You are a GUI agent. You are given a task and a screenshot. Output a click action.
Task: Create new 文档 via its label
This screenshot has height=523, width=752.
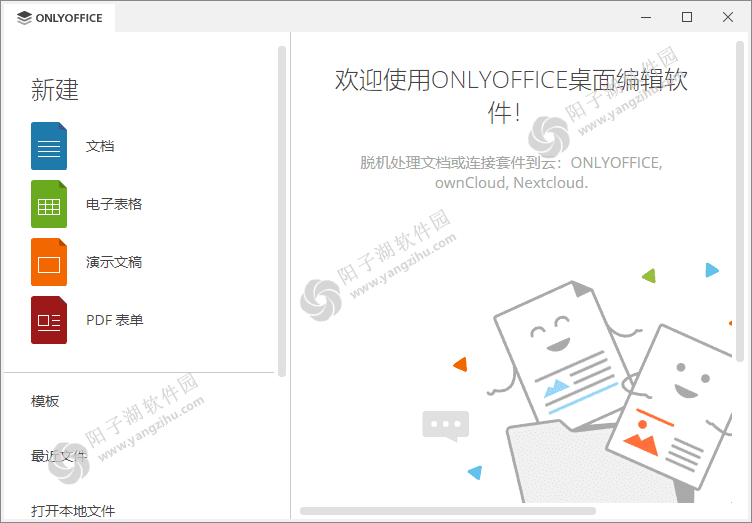pyautogui.click(x=100, y=146)
